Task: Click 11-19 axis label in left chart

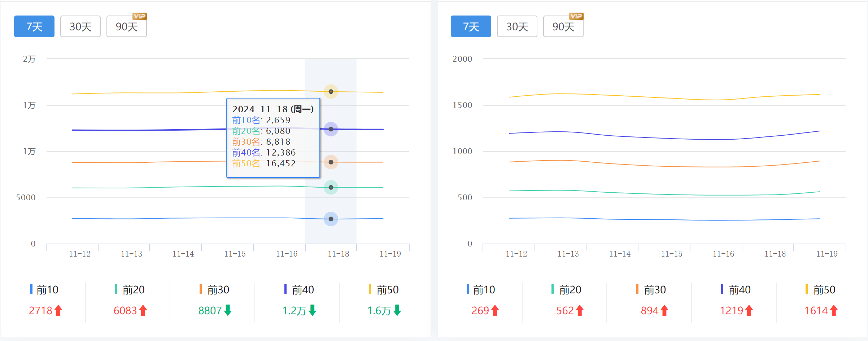Action: click(390, 254)
